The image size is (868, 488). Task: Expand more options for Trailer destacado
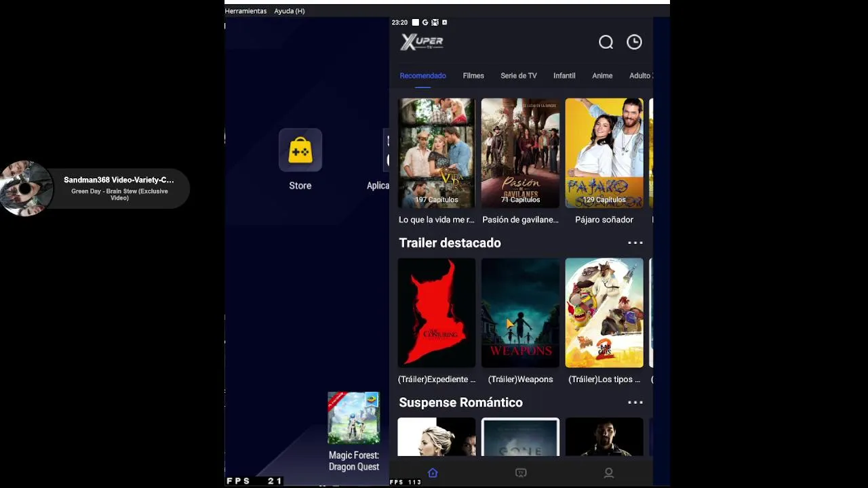pyautogui.click(x=635, y=243)
